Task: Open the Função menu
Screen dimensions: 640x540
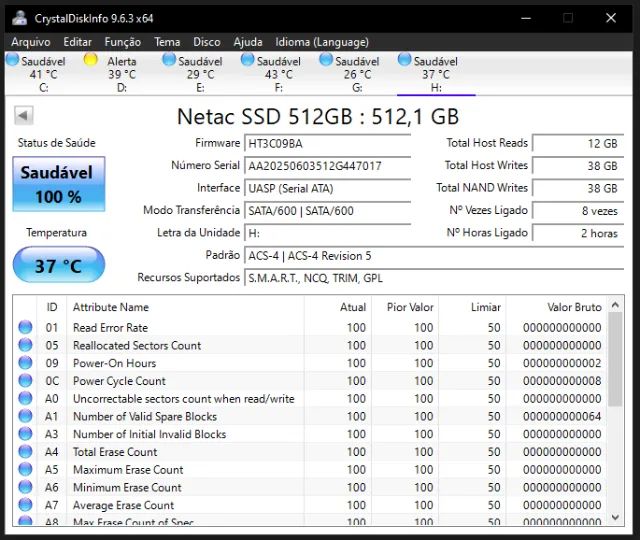Action: [123, 42]
